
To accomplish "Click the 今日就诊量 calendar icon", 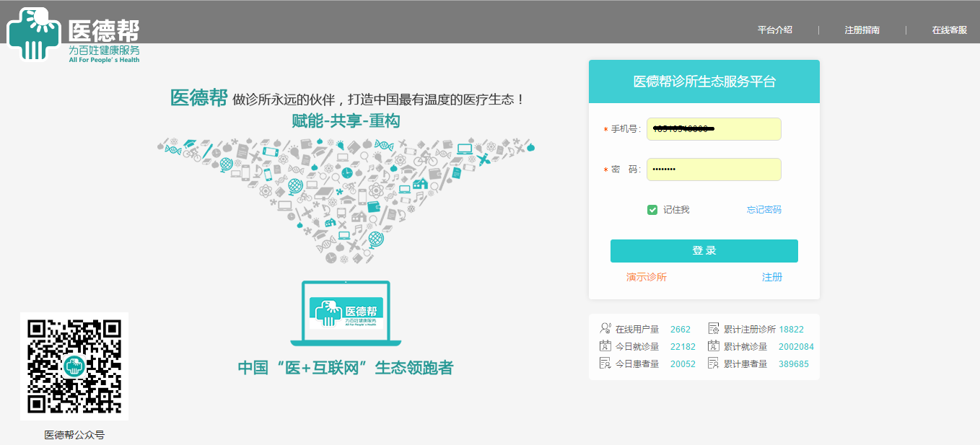I will coord(605,346).
